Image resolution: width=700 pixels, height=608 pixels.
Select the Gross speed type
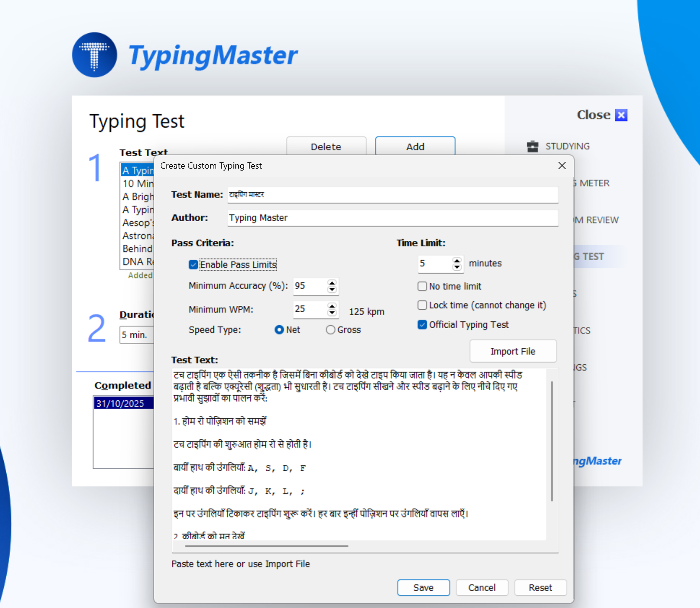coord(330,330)
